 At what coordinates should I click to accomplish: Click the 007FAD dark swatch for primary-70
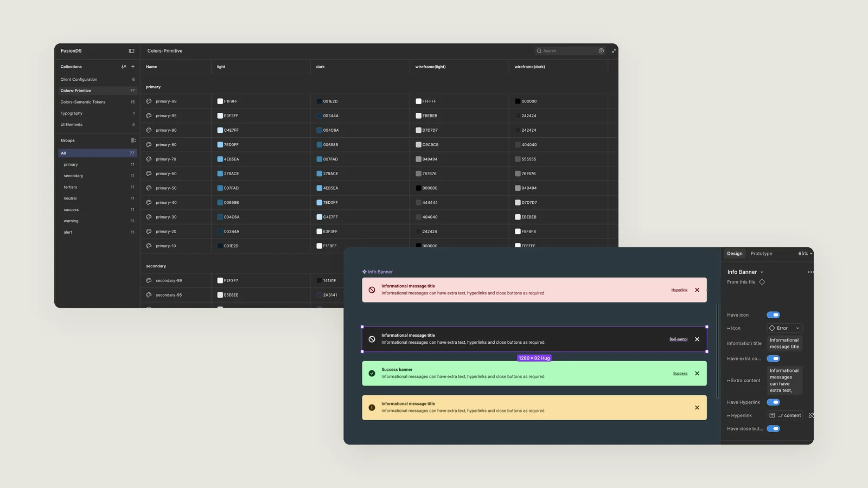(x=320, y=159)
